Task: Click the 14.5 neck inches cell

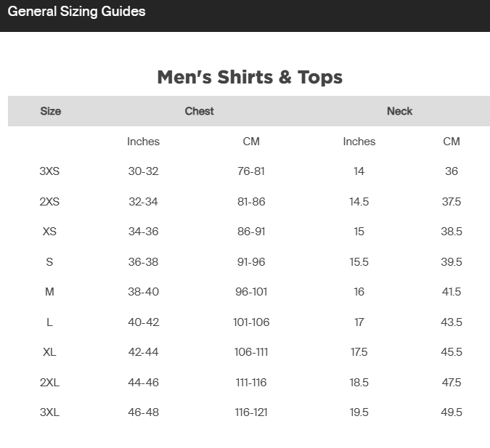Action: point(359,201)
